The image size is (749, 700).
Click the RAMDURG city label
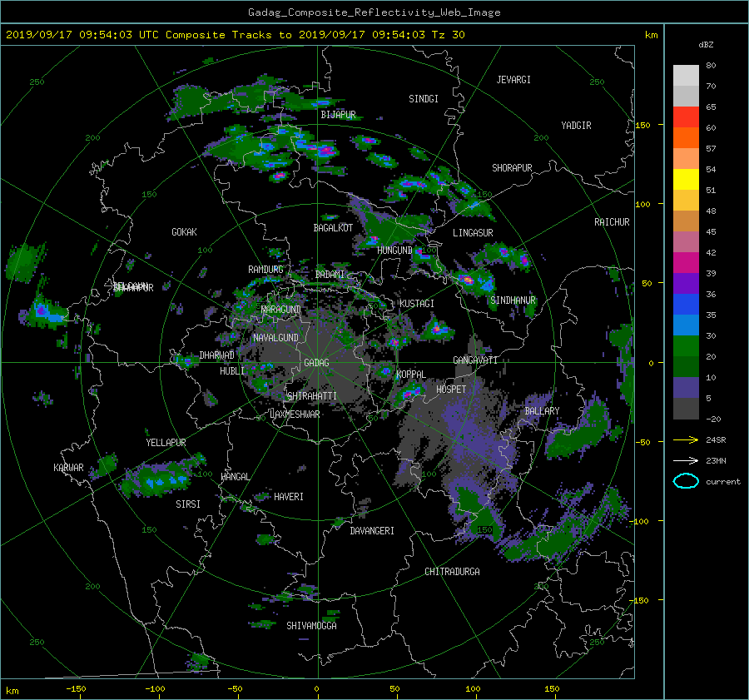(x=265, y=270)
